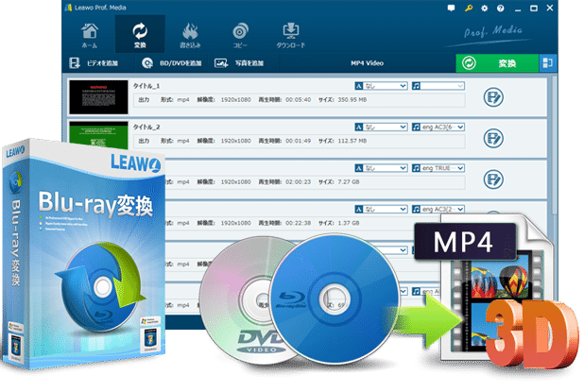Edit the 02:00:23 title with edit icon
The image size is (584, 392).
[493, 179]
